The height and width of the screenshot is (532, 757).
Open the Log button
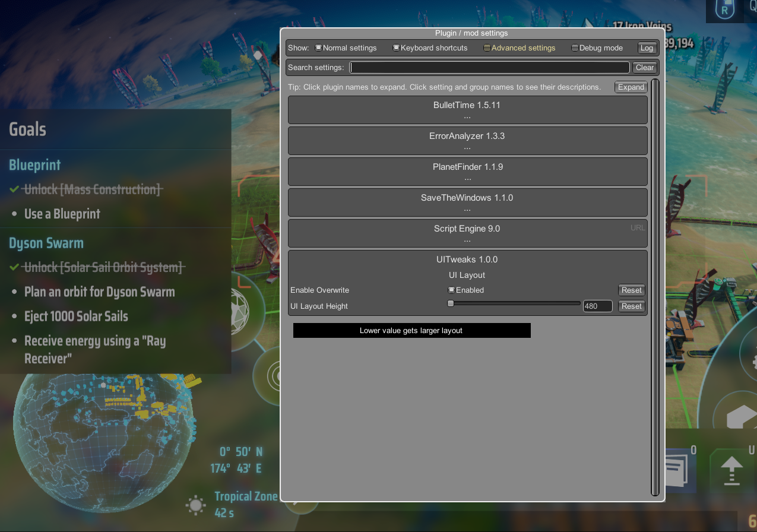647,48
